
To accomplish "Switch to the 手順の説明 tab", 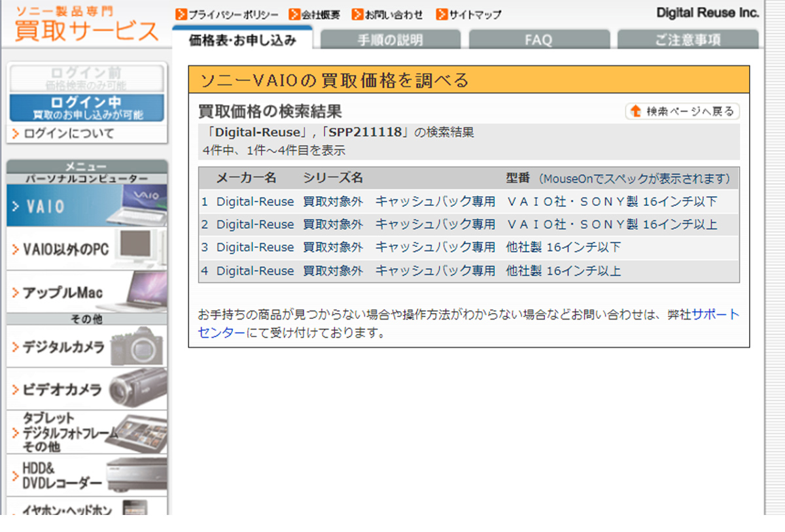I will (390, 40).
